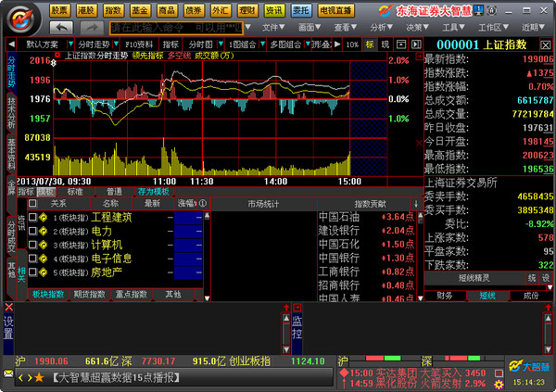Viewport: 556px width, 392px height.
Task: Open the 决策 menu
Action: tap(417, 27)
